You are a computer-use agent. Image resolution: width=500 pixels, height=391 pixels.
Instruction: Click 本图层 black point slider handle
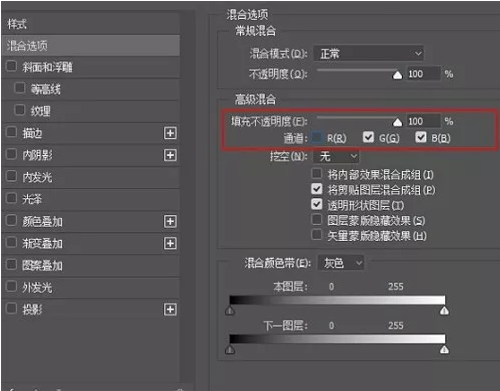click(x=230, y=311)
